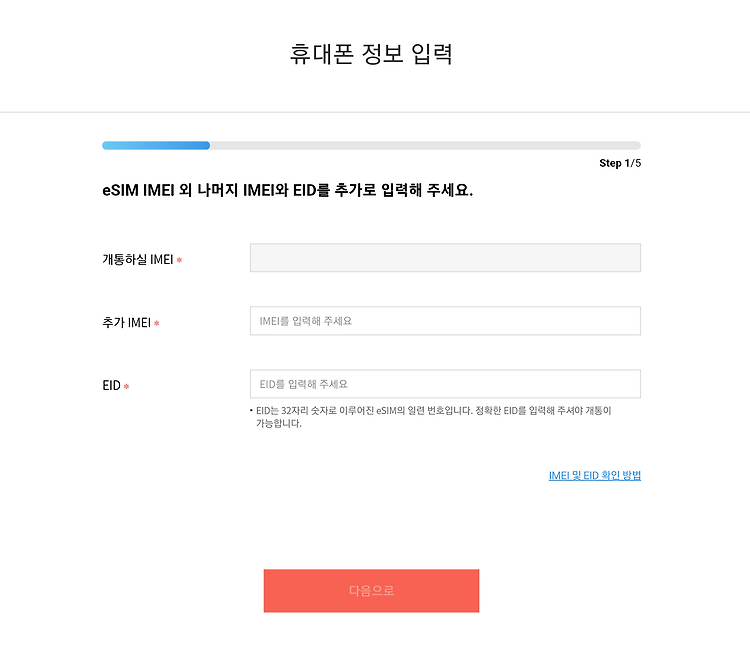Click the EID를 입력해 주세요 placeholder text
This screenshot has width=750, height=652.
(304, 384)
